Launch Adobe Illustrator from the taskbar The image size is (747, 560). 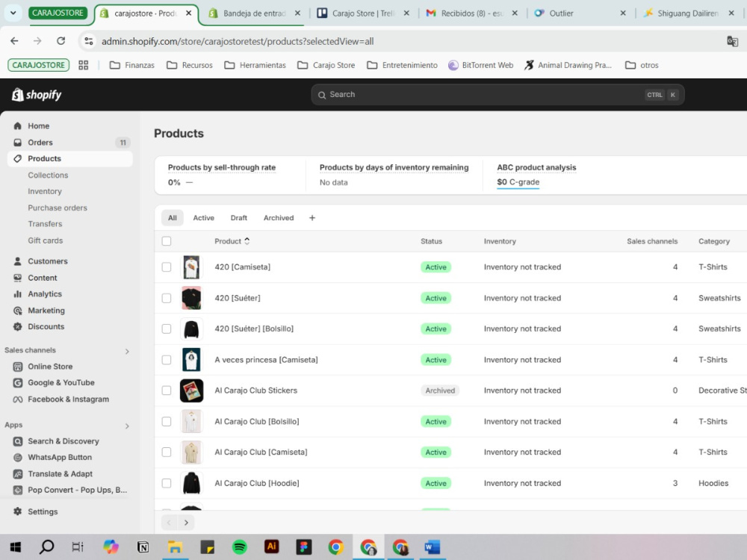click(272, 547)
